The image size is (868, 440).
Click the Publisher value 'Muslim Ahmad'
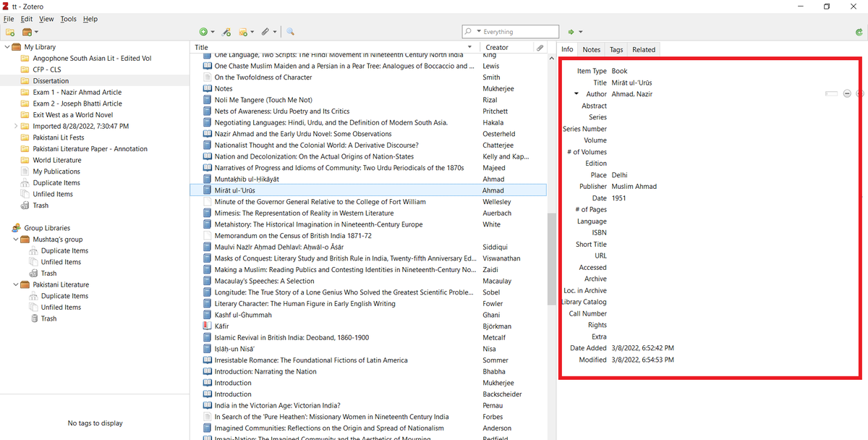[x=634, y=187]
